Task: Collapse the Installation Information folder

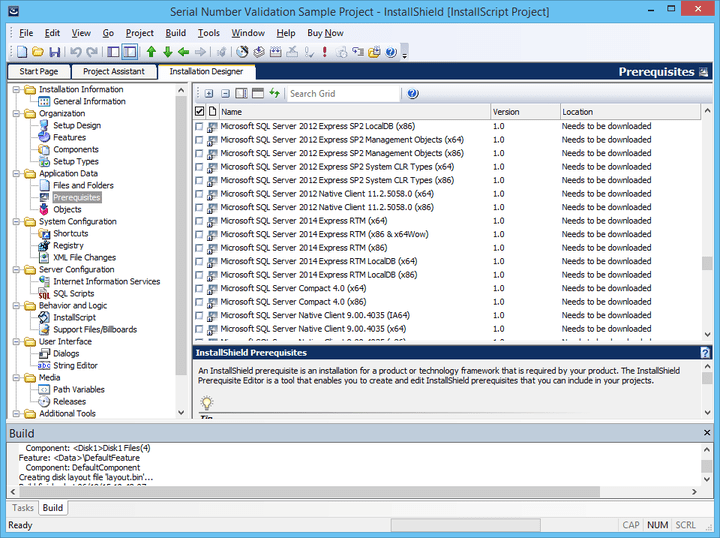Action: pyautogui.click(x=17, y=90)
